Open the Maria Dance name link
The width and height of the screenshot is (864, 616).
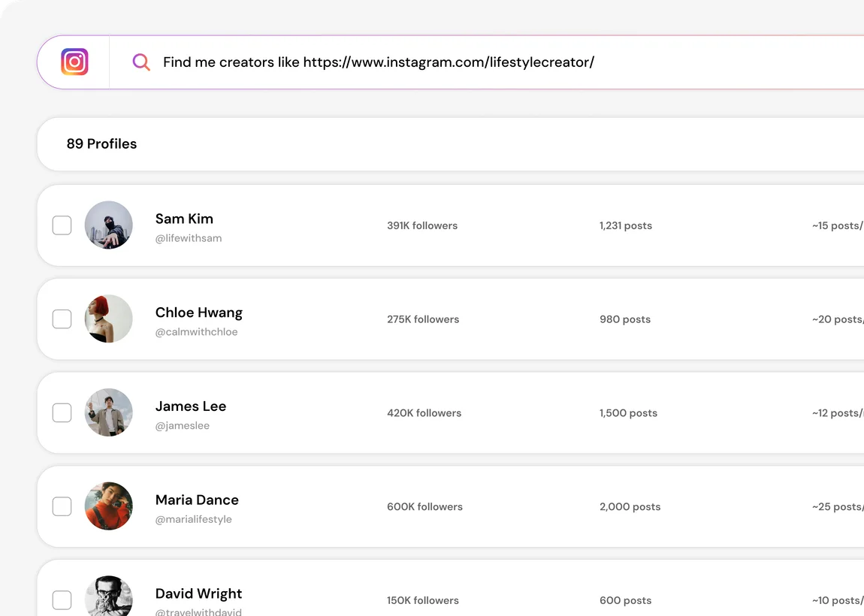(197, 500)
